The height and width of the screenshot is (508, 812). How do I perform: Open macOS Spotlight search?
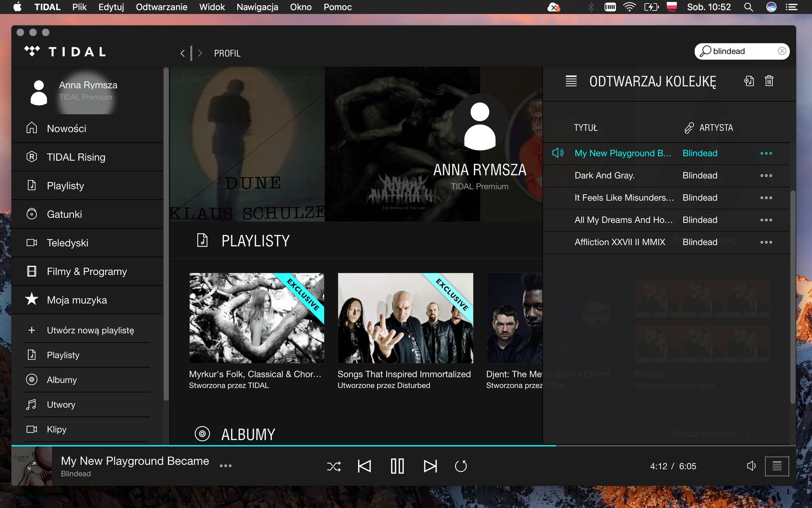748,7
